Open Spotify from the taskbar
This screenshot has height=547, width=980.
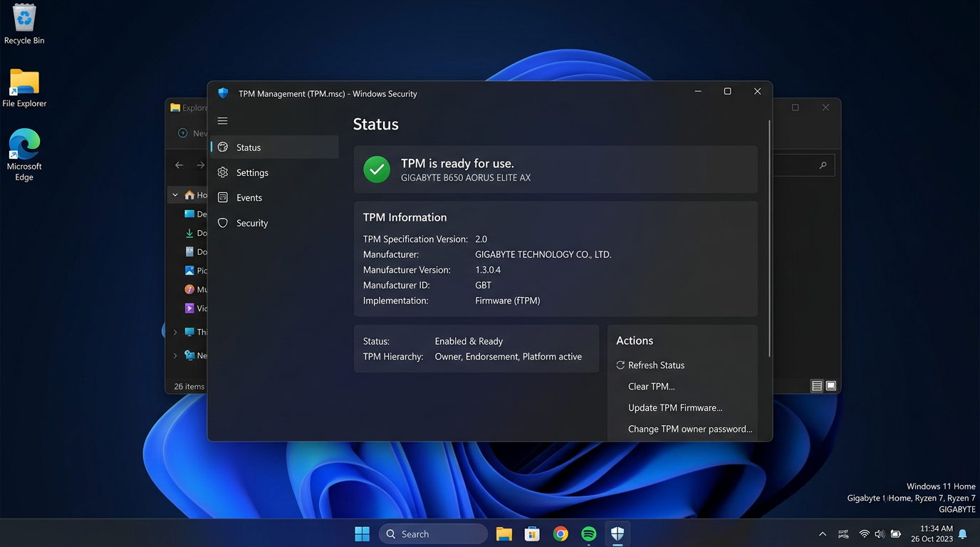coord(588,533)
